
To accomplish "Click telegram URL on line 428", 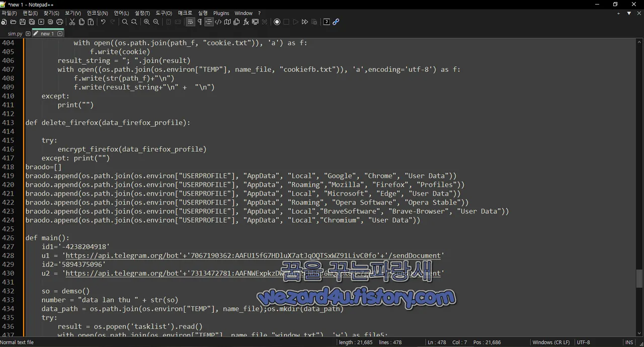I will tap(254, 255).
